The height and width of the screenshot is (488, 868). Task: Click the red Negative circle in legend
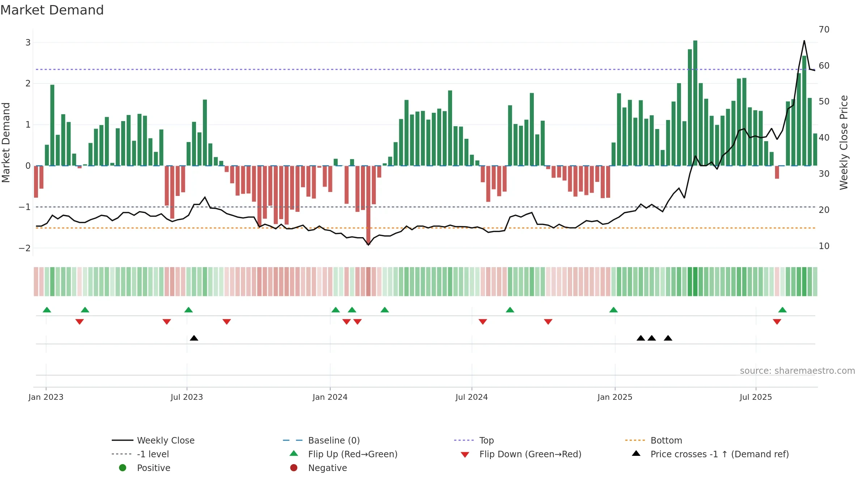294,468
